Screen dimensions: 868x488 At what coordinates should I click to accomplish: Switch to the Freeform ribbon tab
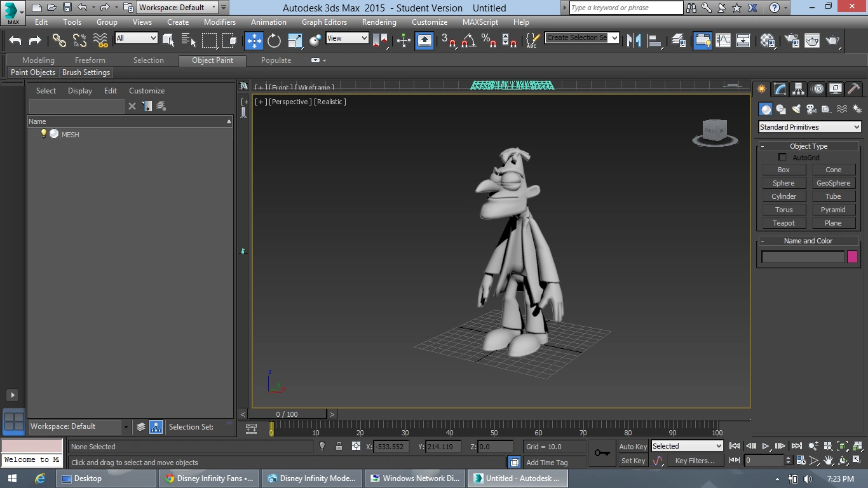coord(90,60)
